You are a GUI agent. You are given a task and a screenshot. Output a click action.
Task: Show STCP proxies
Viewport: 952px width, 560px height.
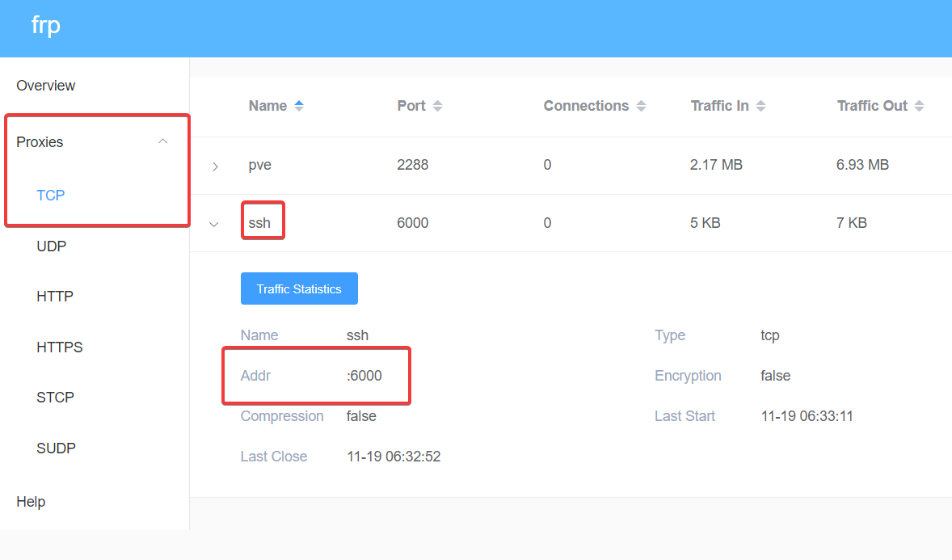click(55, 398)
